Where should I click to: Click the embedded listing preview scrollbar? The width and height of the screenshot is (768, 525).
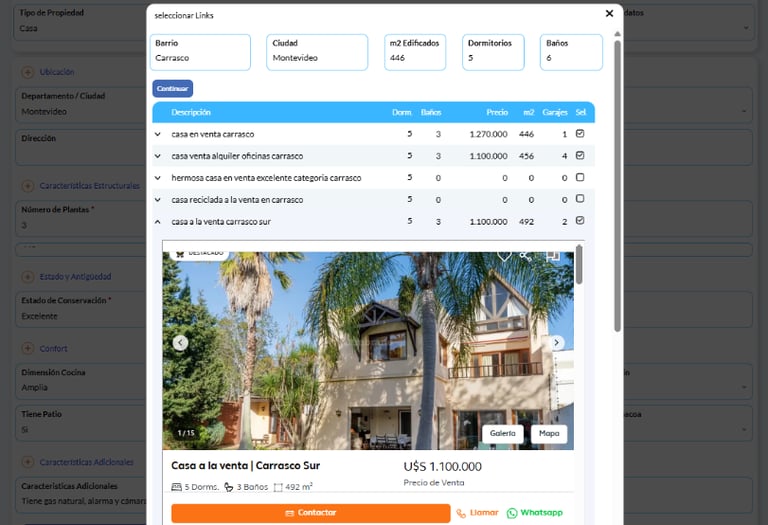coord(579,264)
